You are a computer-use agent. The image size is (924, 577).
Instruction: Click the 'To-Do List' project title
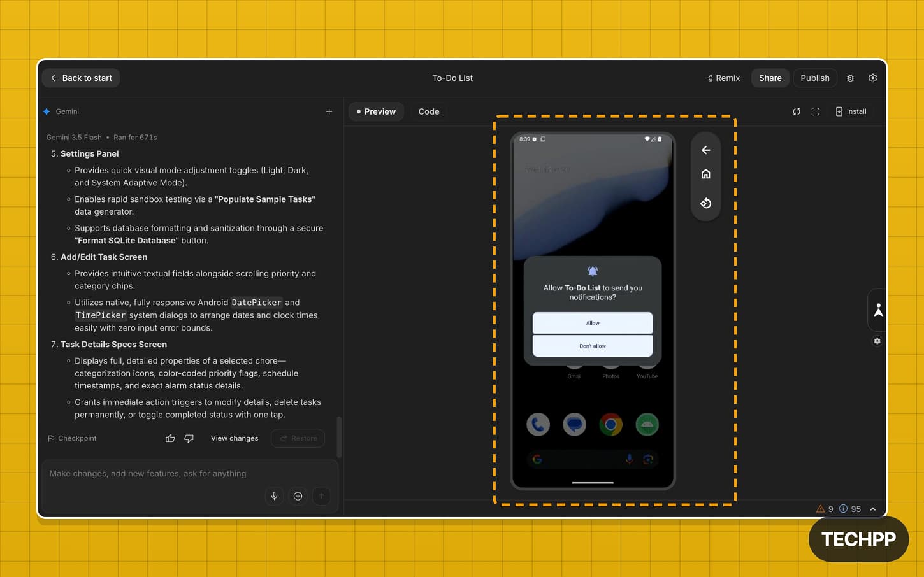[x=452, y=78]
